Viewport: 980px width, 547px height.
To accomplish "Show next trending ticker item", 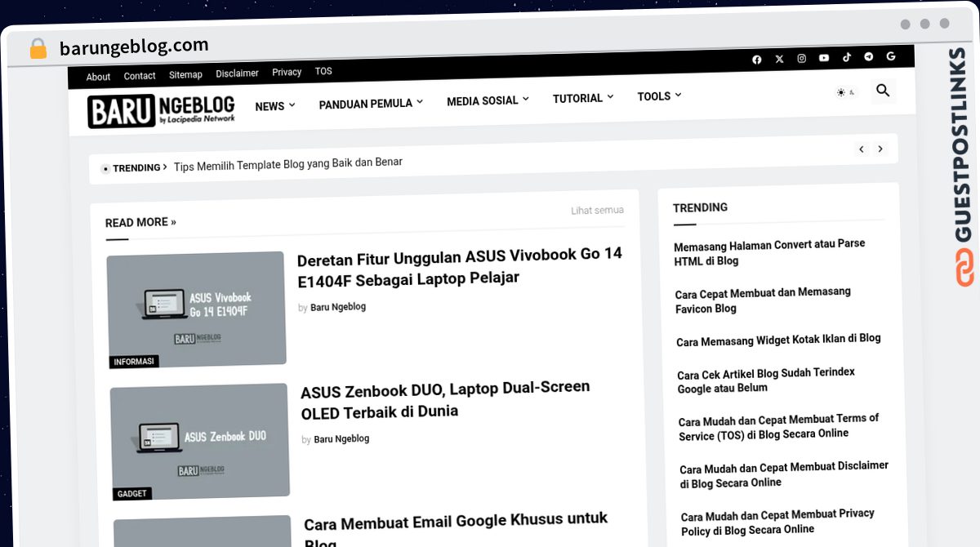I will point(880,149).
